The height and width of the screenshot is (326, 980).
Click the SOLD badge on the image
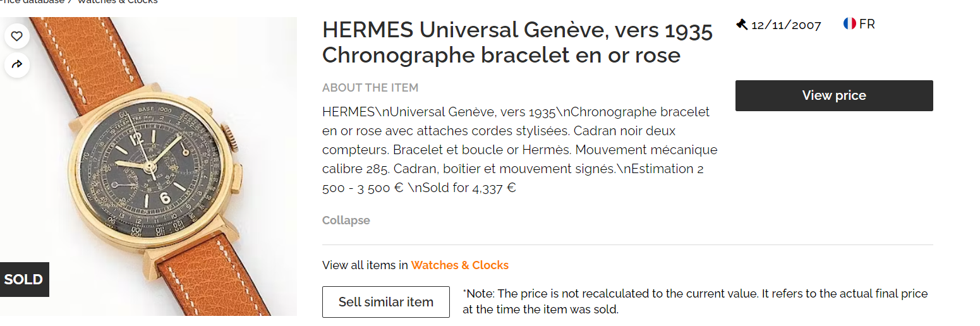(23, 279)
